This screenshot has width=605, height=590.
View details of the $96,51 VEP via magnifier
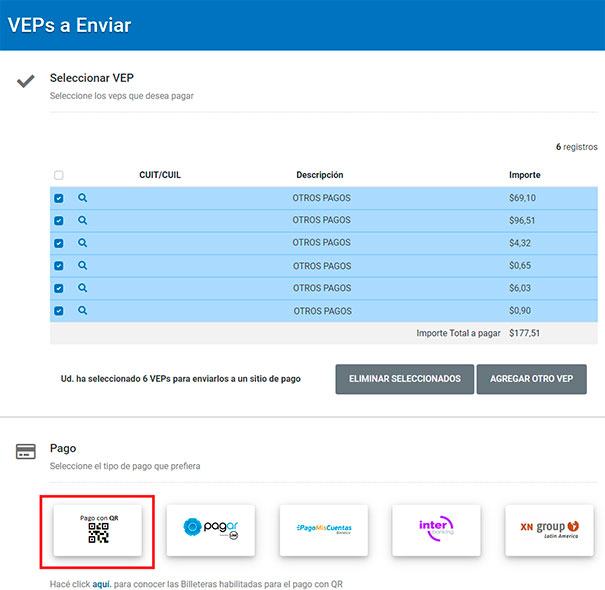click(x=83, y=220)
